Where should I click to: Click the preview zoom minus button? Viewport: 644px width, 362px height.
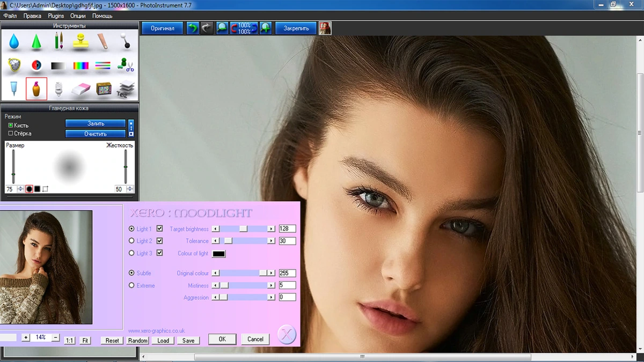coord(56,337)
